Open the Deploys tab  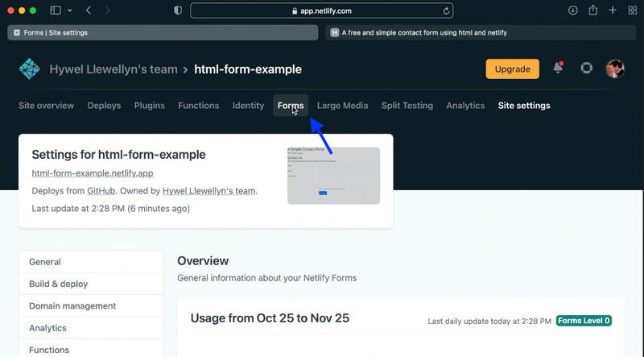pos(104,106)
